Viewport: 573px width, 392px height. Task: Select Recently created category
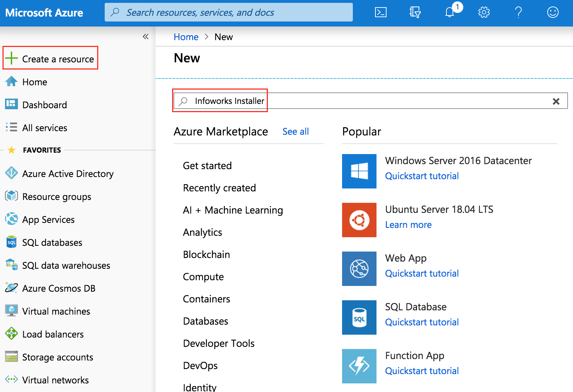(x=219, y=188)
